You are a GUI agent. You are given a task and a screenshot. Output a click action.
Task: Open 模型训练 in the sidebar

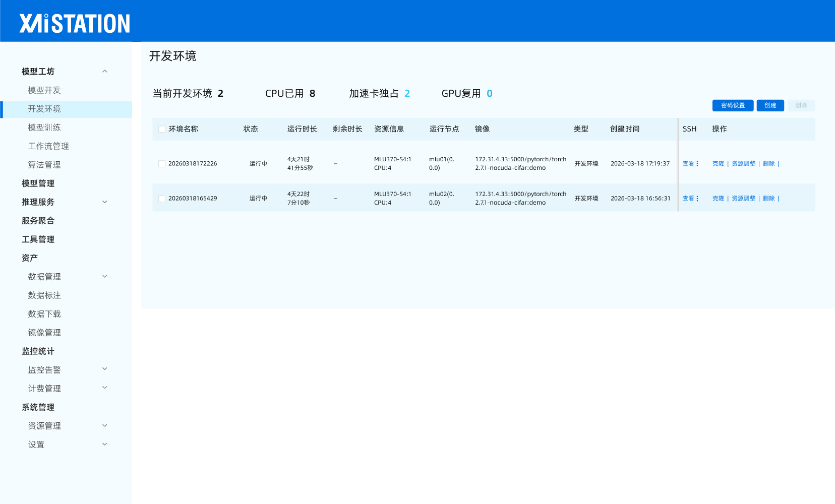click(44, 128)
